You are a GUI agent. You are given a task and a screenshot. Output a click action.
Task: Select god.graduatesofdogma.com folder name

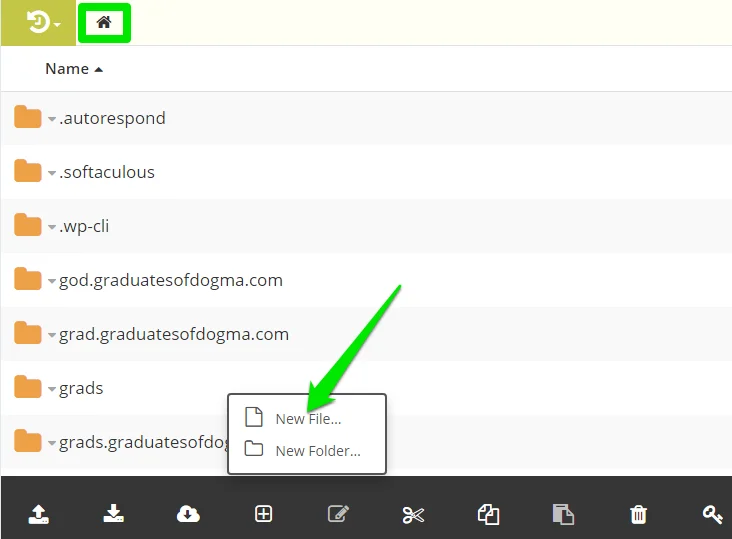pyautogui.click(x=171, y=280)
